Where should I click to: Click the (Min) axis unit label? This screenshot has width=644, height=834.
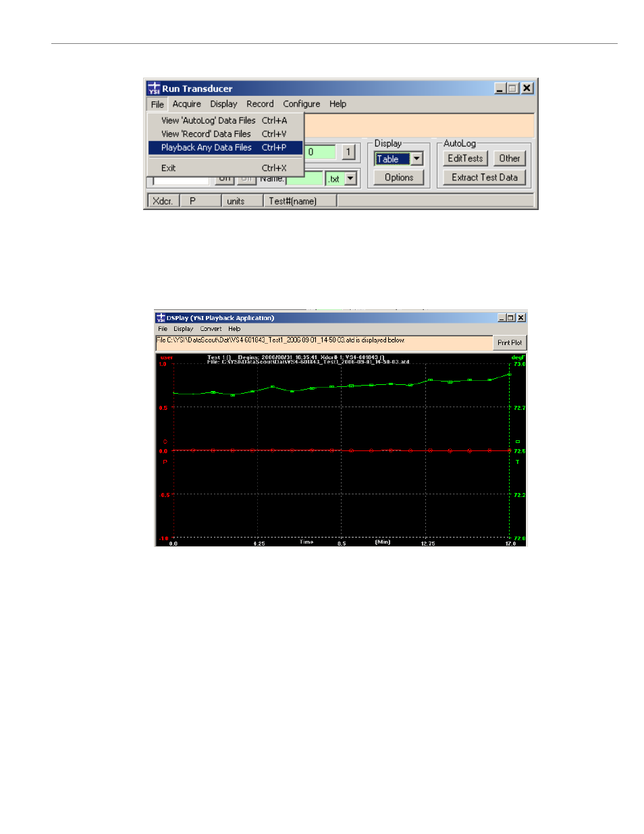(383, 542)
